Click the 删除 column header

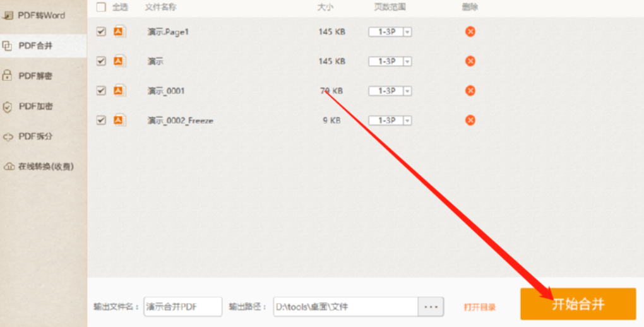coord(470,8)
